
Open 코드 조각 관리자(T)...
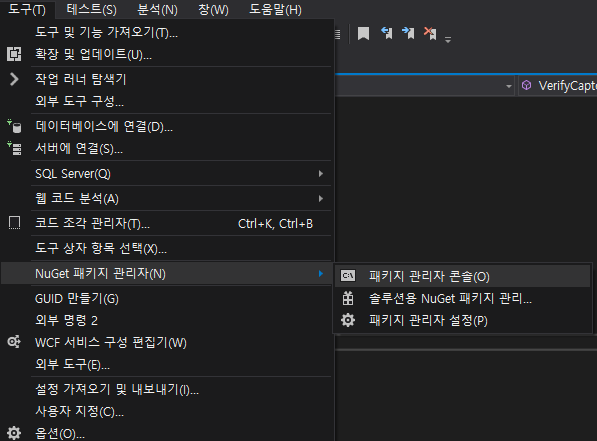click(x=168, y=223)
